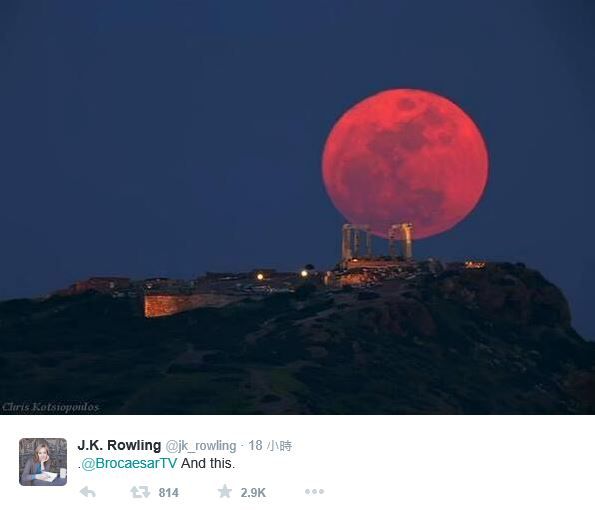Click the 18 小時 timestamp
Viewport: 595px width, 510px height.
coord(270,445)
